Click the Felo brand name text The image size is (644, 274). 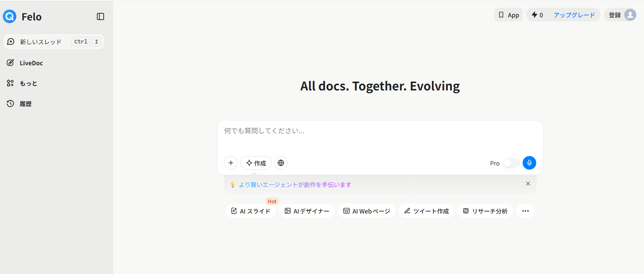[x=32, y=17]
